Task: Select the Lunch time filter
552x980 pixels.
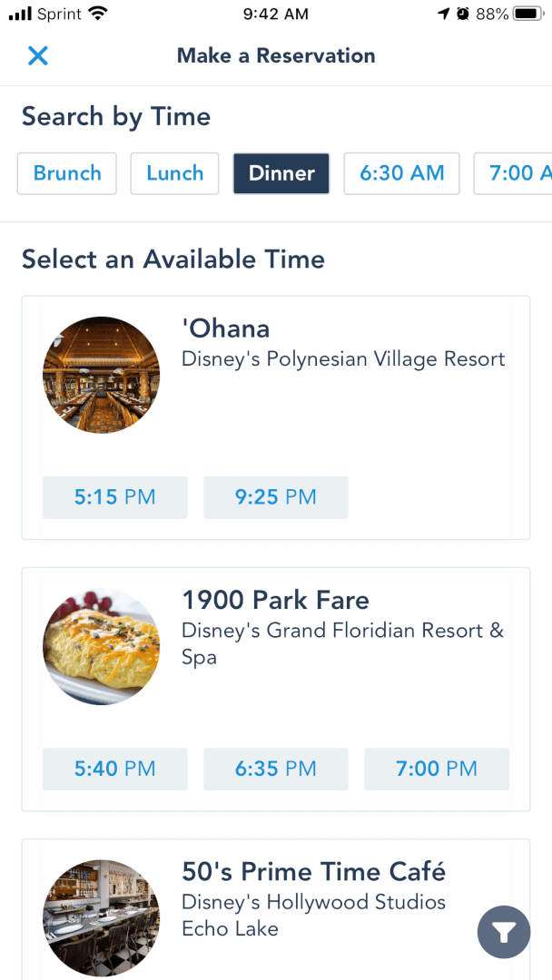Action: 175,173
